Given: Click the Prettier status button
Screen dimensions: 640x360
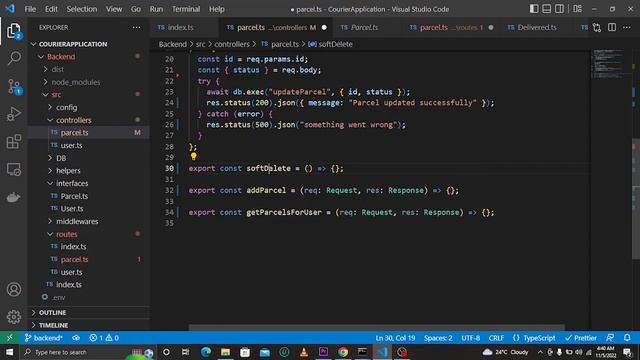Looking at the screenshot, I should tap(581, 338).
